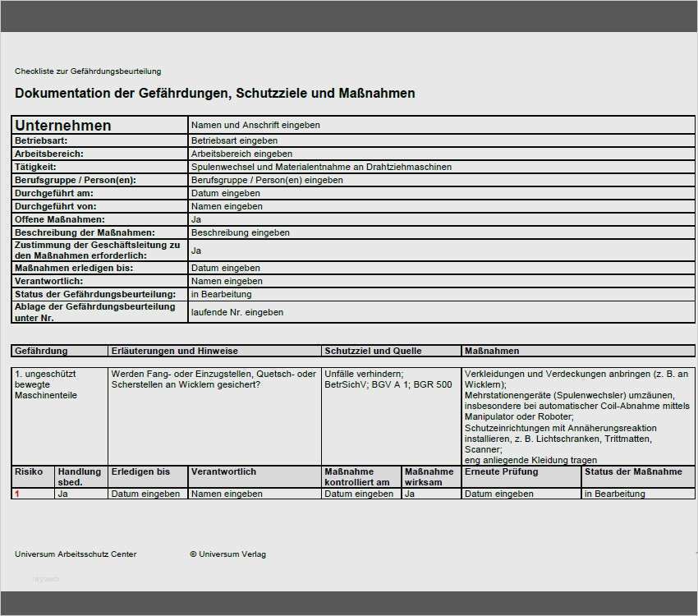Viewport: 698px width, 616px height.
Task: Click the 'laufende Nr. eingeben' field
Action: [441, 312]
